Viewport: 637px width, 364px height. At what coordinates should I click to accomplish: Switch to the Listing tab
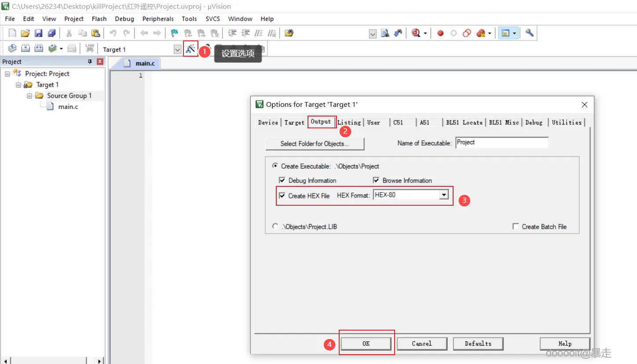349,123
